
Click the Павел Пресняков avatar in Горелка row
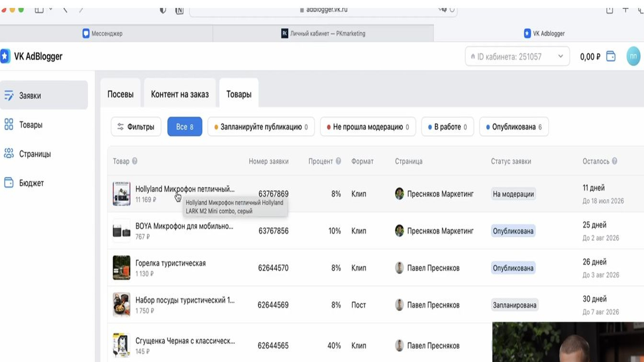(399, 268)
